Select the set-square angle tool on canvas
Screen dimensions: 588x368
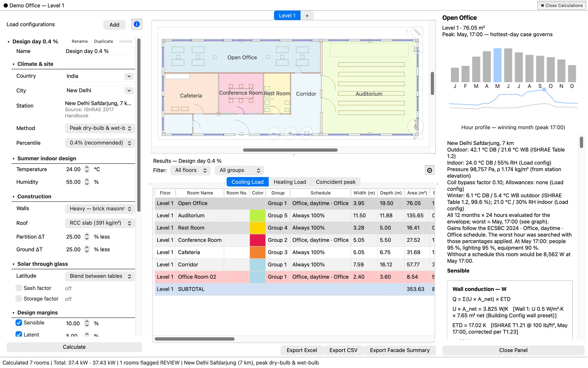click(417, 49)
